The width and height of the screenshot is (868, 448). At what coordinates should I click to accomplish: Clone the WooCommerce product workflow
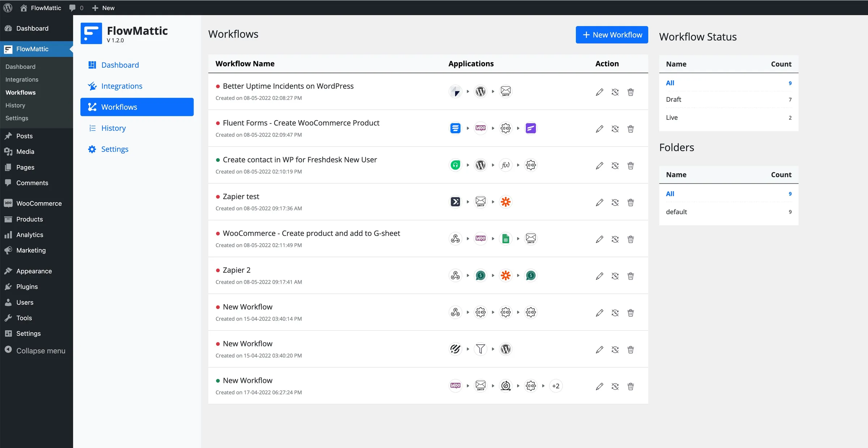pos(615,239)
